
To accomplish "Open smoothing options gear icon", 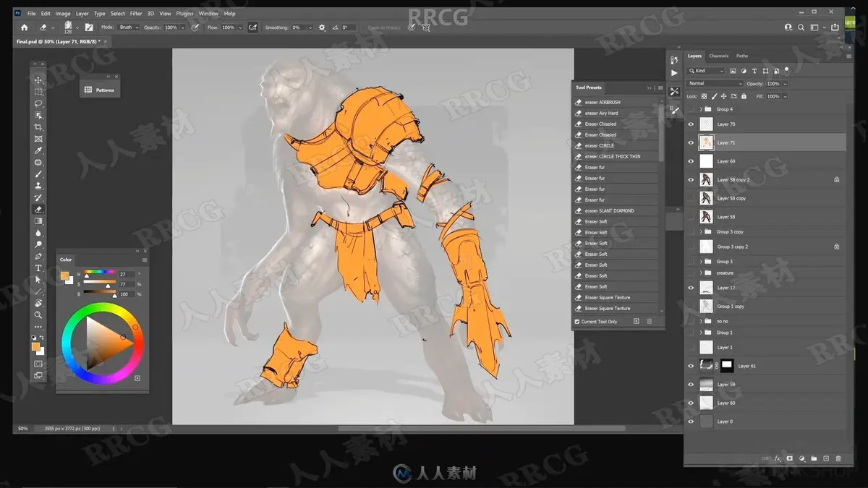I will coord(322,27).
